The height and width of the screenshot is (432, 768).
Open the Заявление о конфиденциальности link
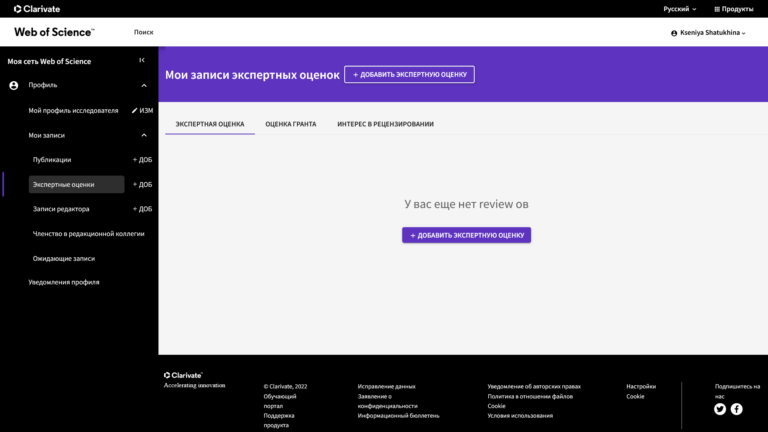coord(387,401)
